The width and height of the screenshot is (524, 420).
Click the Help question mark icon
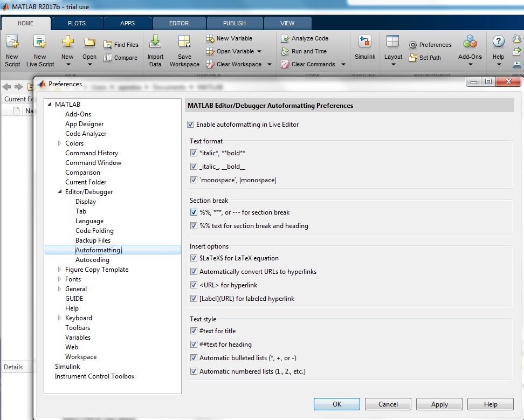coord(498,42)
